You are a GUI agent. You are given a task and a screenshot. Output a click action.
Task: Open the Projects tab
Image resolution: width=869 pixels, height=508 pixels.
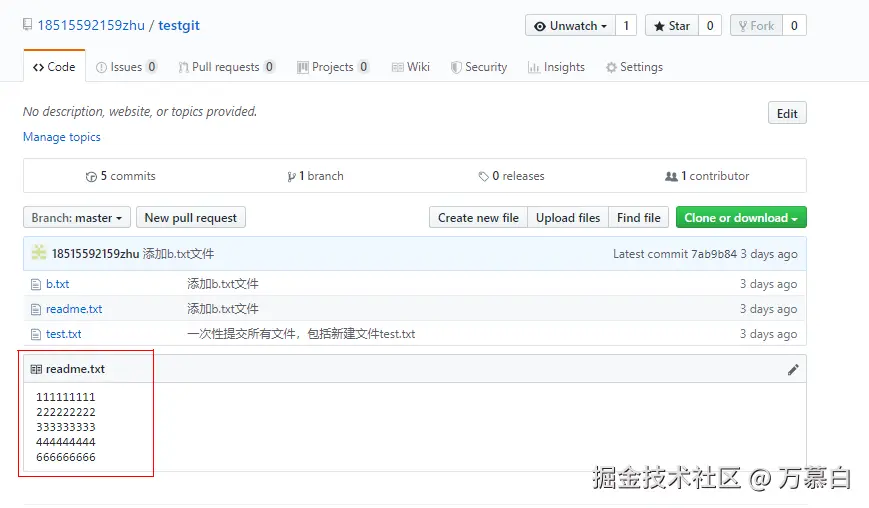point(333,67)
